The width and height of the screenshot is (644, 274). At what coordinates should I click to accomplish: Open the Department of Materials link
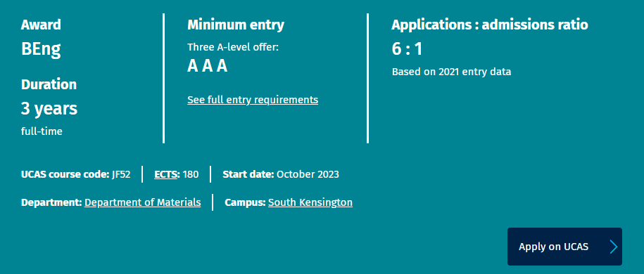(142, 202)
